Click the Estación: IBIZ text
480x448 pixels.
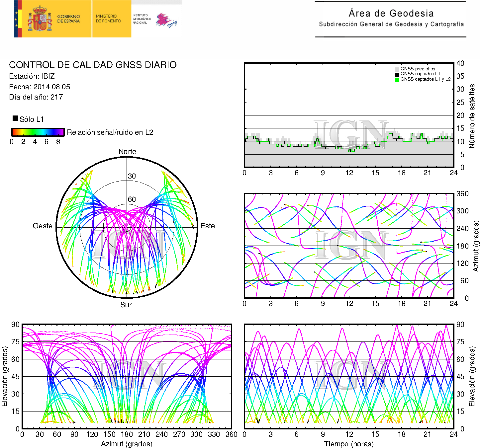click(32, 76)
